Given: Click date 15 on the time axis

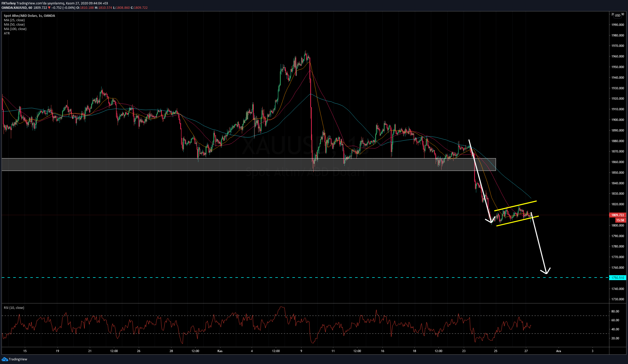Looking at the screenshot, I should 25,351.
